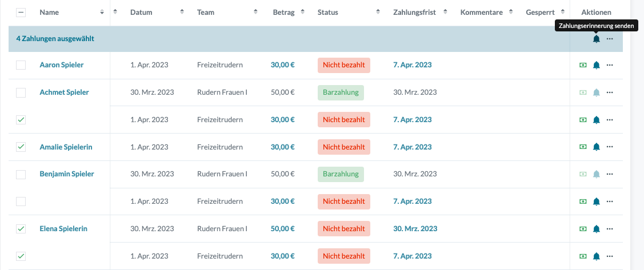
Task: Record payment for Elena Spielerin 50,00 € row
Action: point(583,229)
